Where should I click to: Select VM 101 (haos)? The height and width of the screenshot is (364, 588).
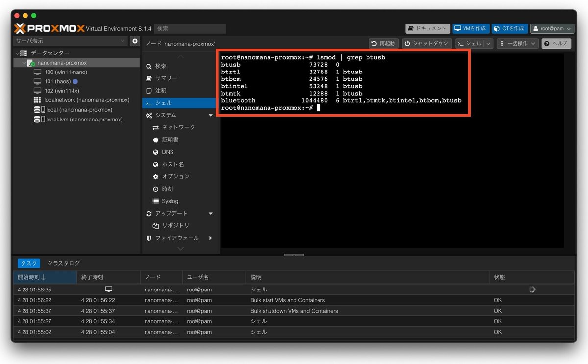(57, 81)
